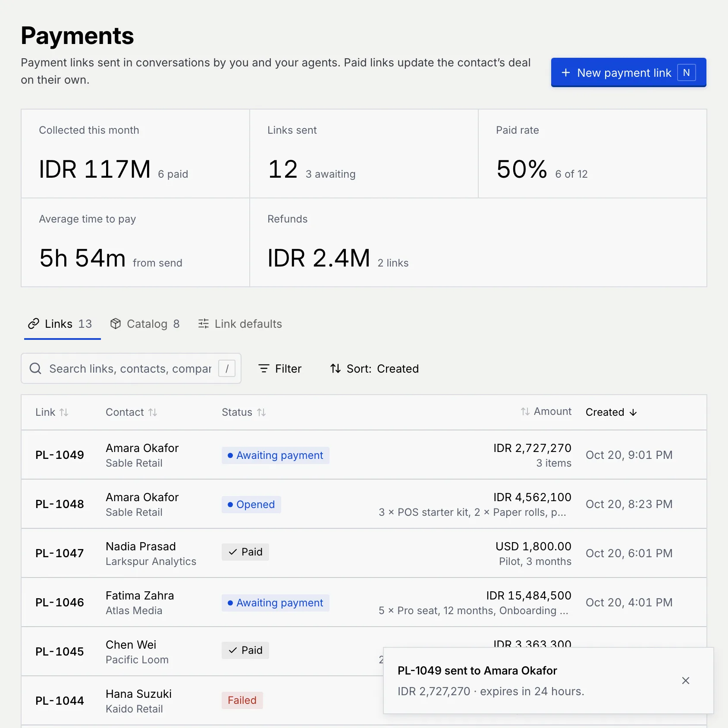Viewport: 728px width, 728px height.
Task: Open link PL-1046
Action: coord(60,602)
